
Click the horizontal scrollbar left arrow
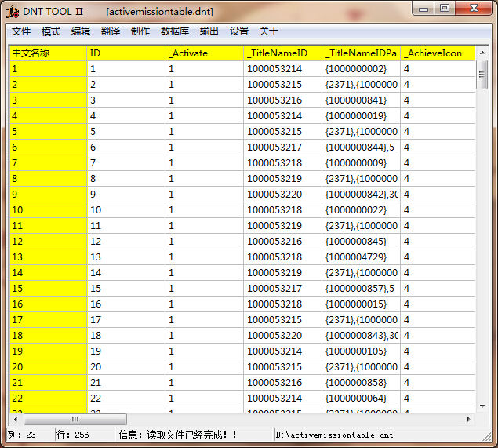pos(15,419)
